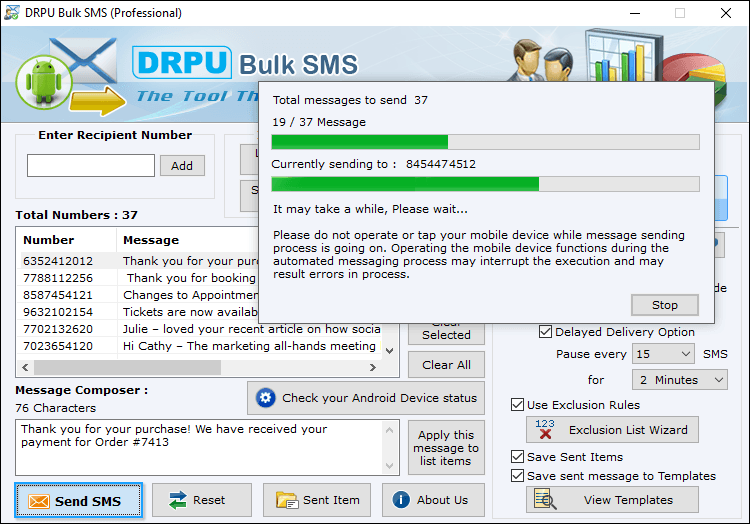Click message 'Hi Cathy – The marketing all-hands meeting'
This screenshot has width=750, height=524.
click(x=249, y=346)
